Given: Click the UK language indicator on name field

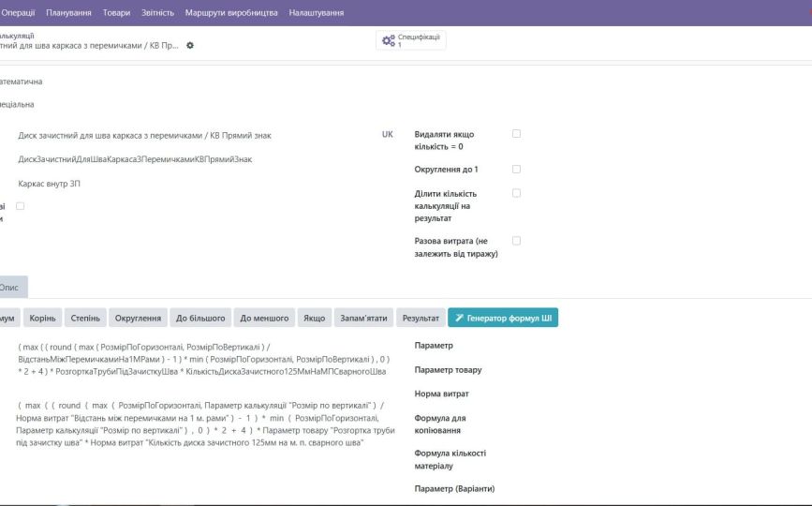Looking at the screenshot, I should click(x=387, y=135).
